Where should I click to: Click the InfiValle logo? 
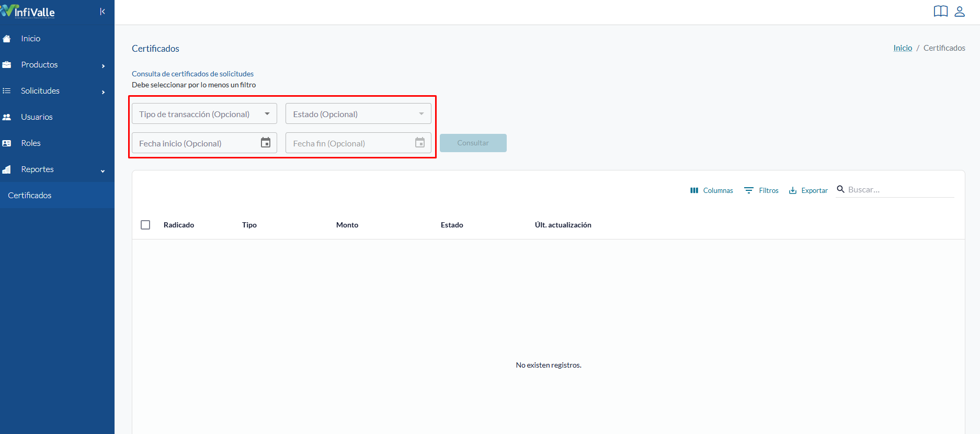point(28,11)
